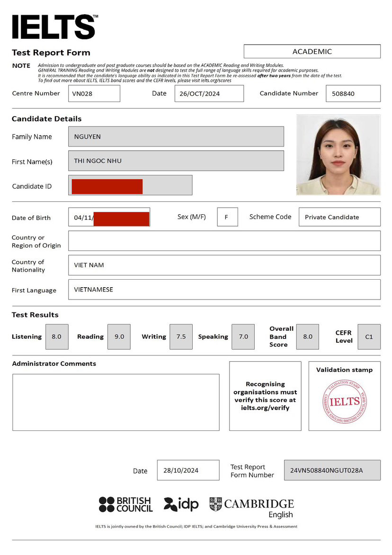This screenshot has width=392, height=555.
Task: Click the Sex field showing F
Action: 227,217
